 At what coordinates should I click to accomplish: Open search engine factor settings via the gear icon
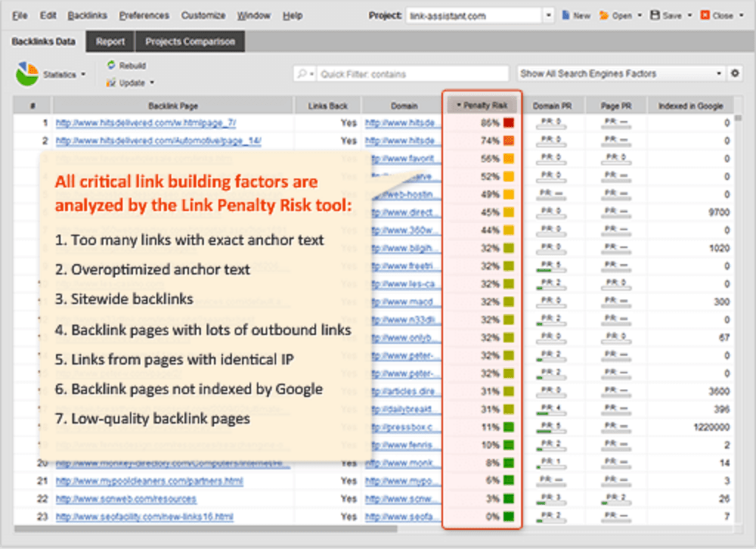point(736,73)
